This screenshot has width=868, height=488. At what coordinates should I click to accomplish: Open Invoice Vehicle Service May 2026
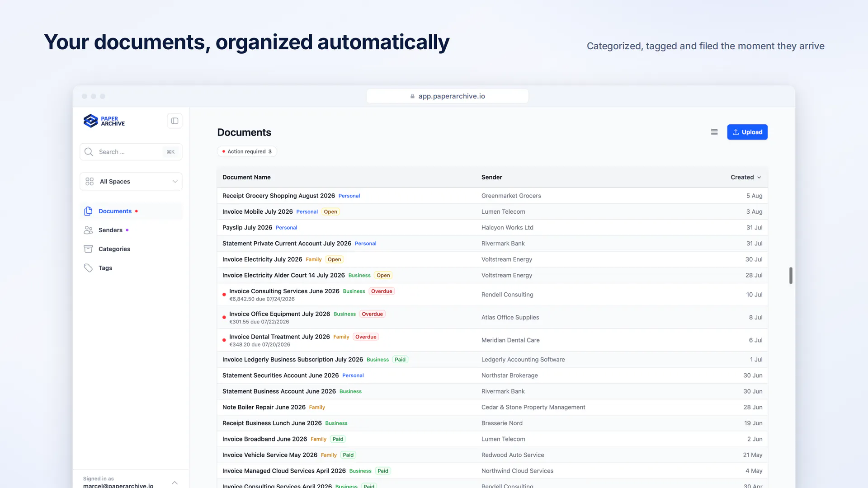[x=270, y=455]
